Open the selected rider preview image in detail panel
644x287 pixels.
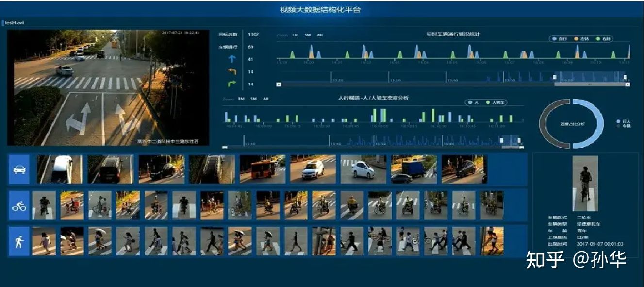click(x=585, y=184)
